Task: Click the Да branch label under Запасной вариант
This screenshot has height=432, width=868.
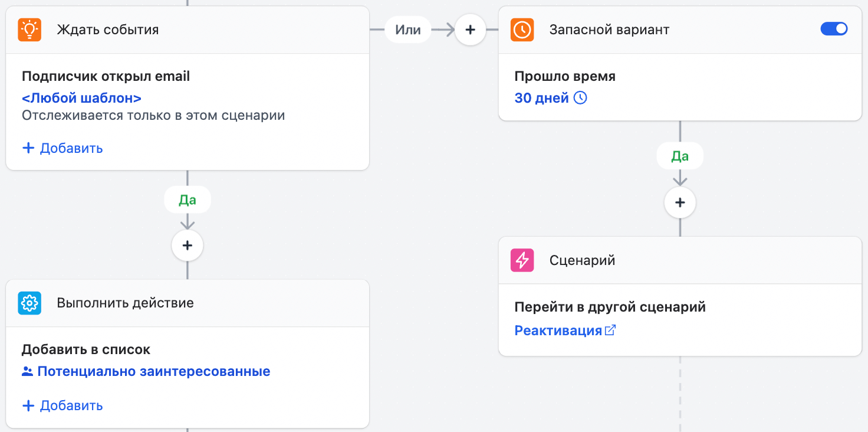Action: tap(680, 155)
